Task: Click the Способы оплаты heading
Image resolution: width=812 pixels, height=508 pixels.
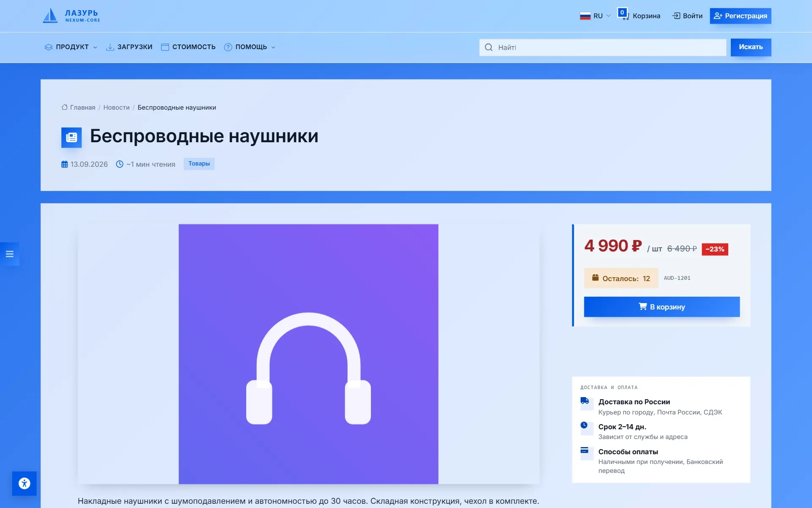Action: (x=628, y=452)
